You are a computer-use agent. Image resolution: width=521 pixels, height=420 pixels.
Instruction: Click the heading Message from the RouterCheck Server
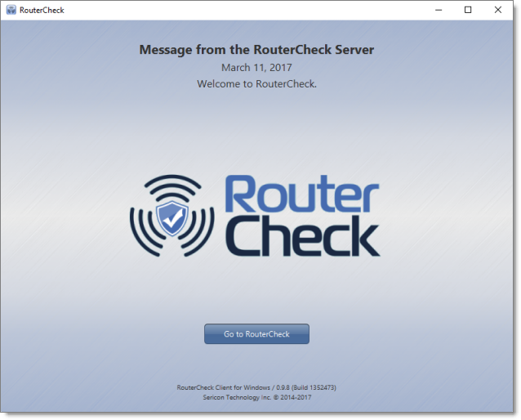point(256,50)
